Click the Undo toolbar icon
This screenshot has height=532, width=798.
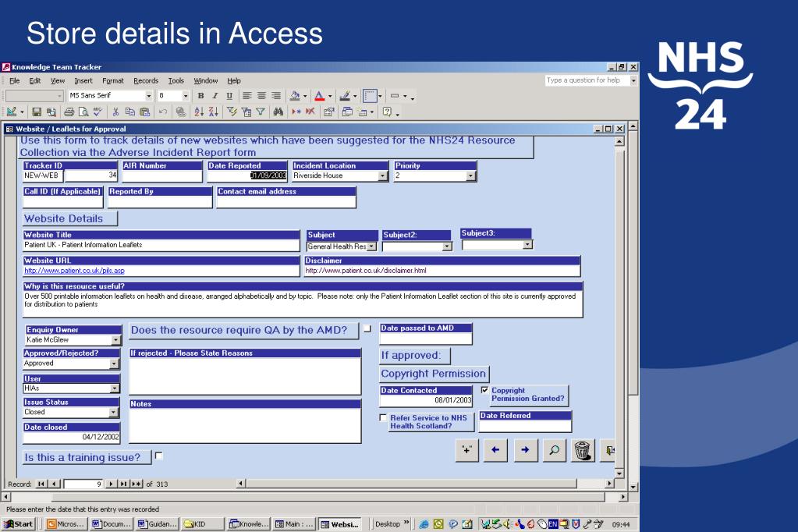(163, 112)
